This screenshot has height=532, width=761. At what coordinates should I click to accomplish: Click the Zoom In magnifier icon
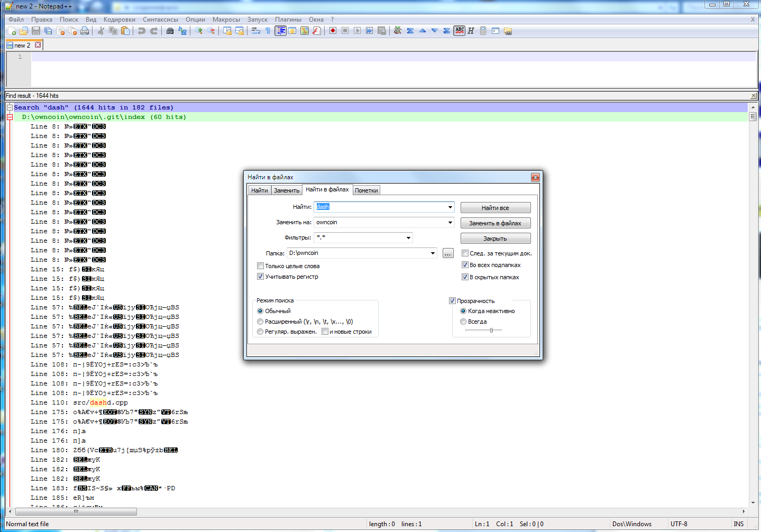tap(199, 31)
